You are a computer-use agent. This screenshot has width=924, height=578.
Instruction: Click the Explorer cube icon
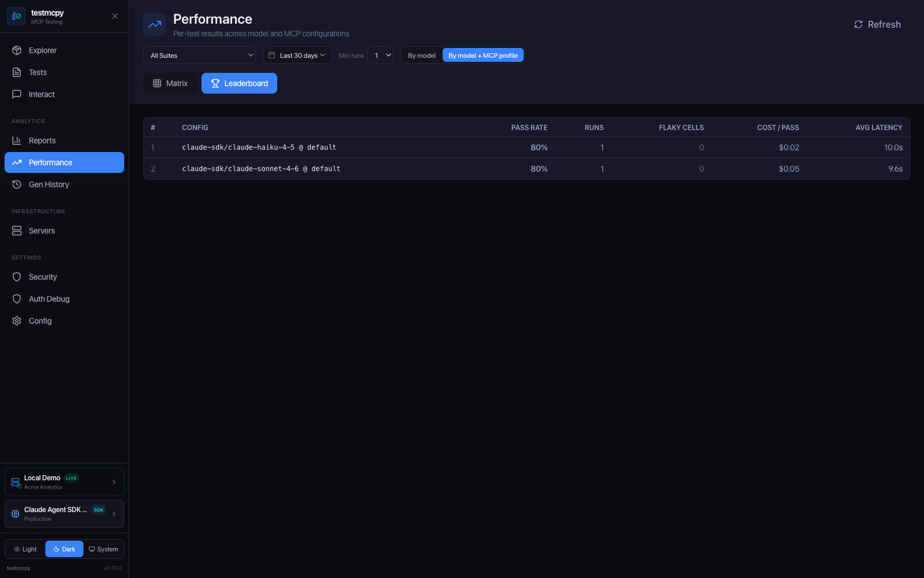17,50
